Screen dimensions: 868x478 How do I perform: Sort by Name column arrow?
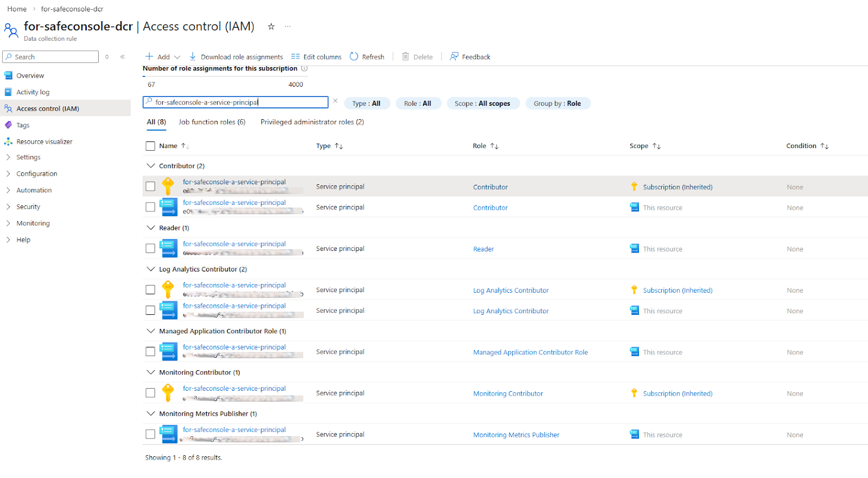pos(184,146)
